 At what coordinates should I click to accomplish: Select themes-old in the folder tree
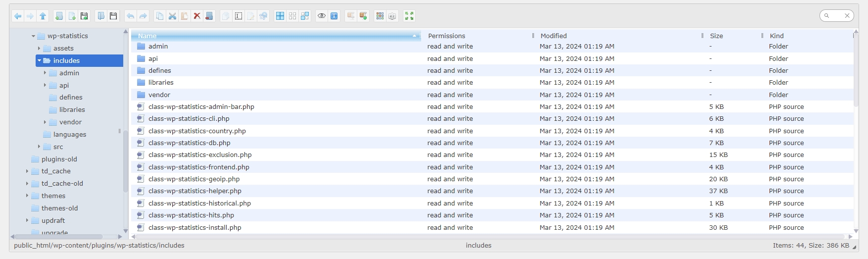[54, 208]
